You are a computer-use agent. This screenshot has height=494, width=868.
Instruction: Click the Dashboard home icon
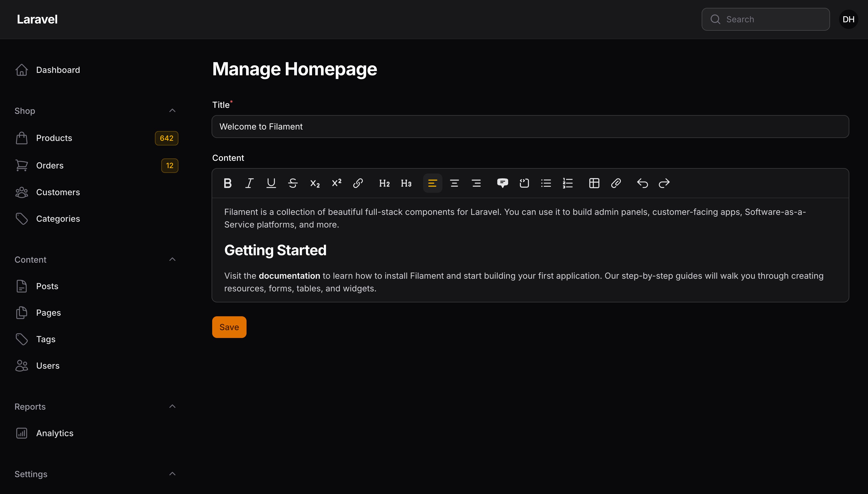[22, 70]
